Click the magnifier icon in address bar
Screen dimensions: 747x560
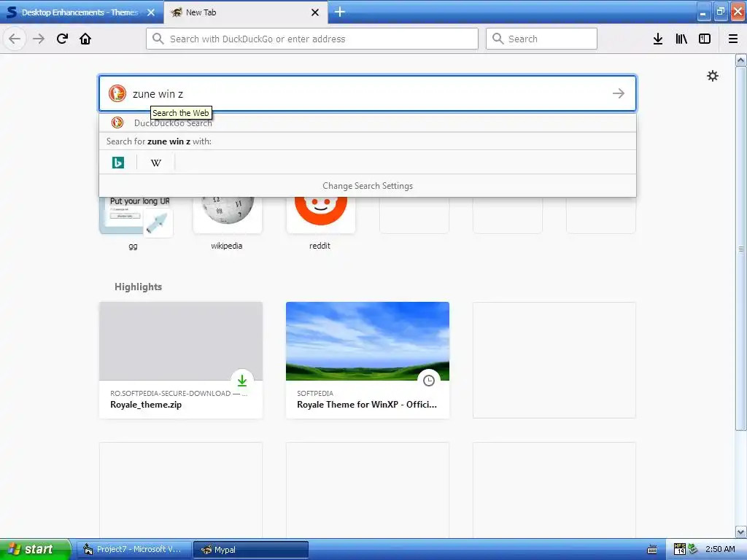tap(158, 39)
